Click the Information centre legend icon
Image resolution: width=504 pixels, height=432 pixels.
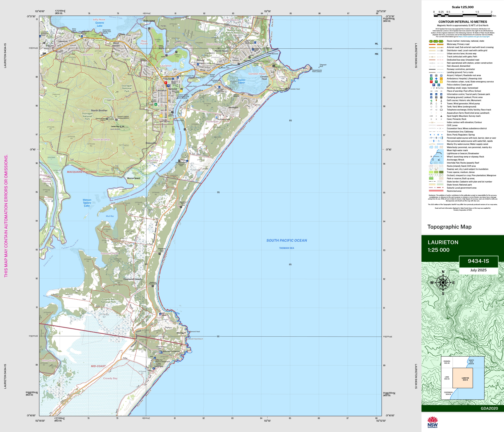click(x=431, y=94)
